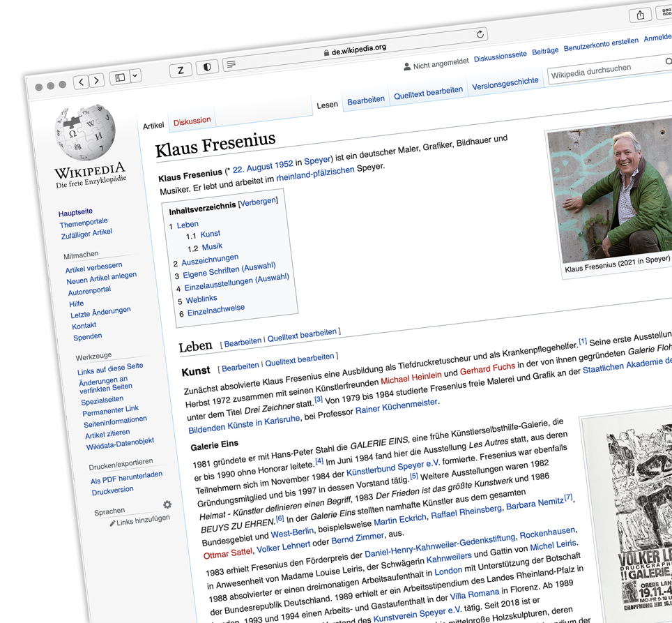Screen dimensions: 672x623
Task: Open language settings via the gear icon
Action: [167, 504]
